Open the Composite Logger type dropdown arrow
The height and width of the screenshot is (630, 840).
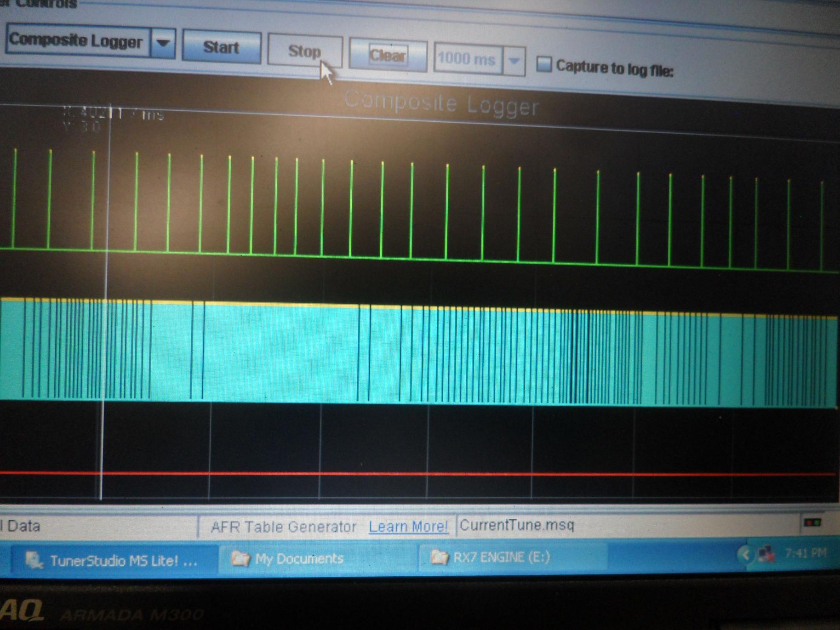(163, 43)
